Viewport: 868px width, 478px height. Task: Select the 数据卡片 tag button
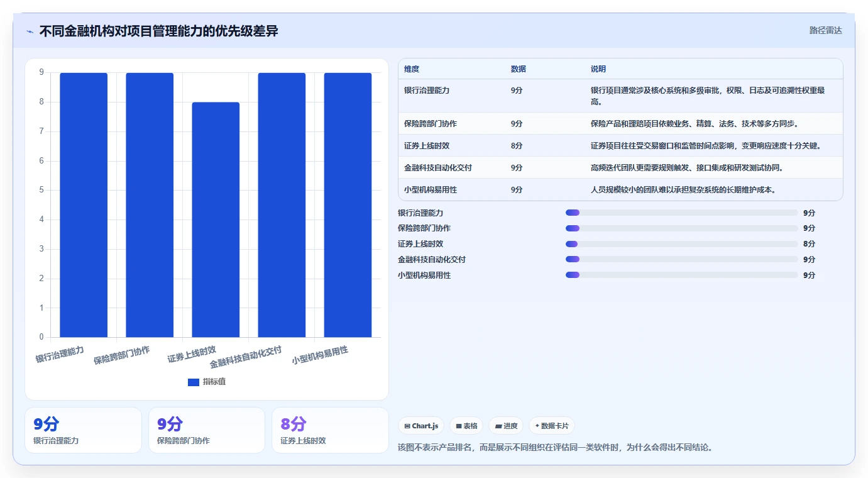(551, 426)
